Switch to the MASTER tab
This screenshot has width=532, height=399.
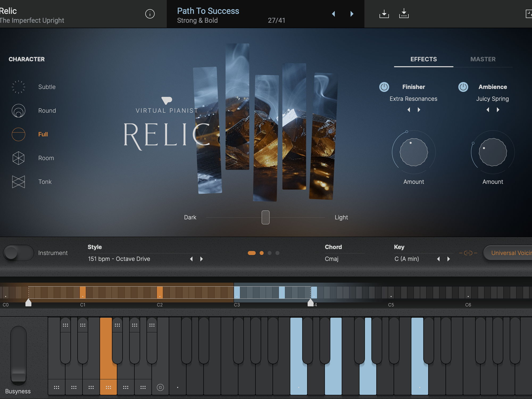tap(483, 59)
